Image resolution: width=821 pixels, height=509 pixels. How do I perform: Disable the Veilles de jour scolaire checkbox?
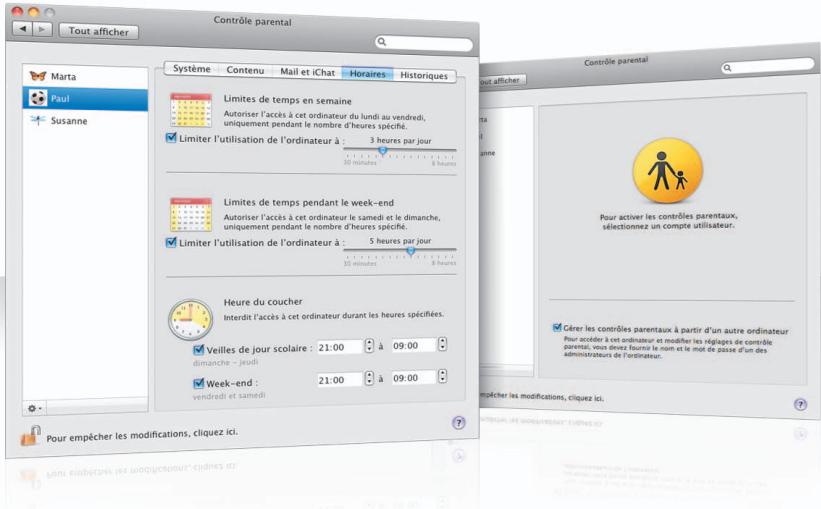(198, 349)
